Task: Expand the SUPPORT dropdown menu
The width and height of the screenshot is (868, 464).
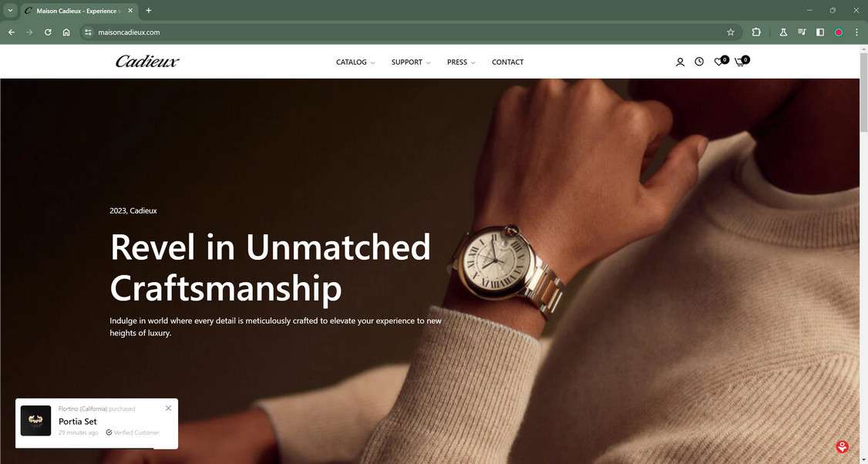Action: [411, 62]
